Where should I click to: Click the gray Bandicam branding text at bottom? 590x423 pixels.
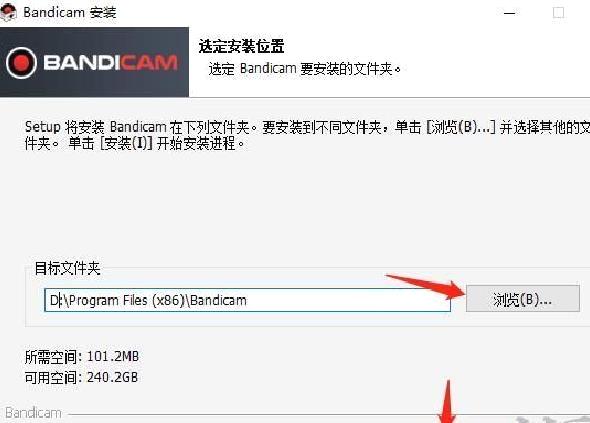pos(33,413)
